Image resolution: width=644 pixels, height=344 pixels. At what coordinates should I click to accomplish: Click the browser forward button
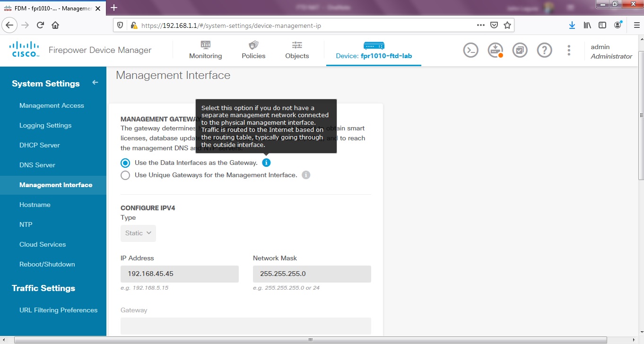(26, 26)
